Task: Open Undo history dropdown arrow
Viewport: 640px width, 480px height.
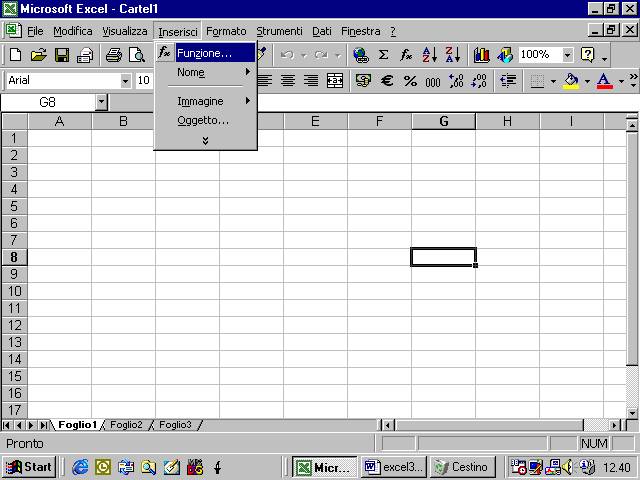Action: [304, 55]
